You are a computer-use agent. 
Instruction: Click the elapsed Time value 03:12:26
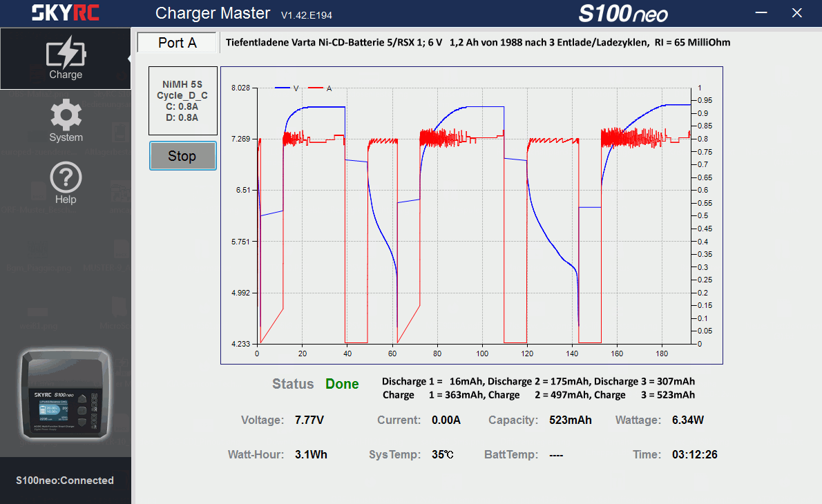tap(694, 455)
